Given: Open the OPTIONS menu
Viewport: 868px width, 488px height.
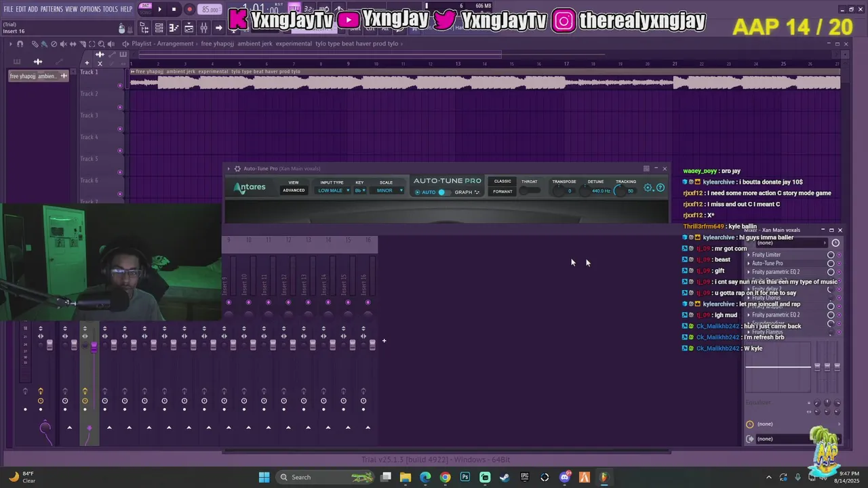Looking at the screenshot, I should coord(90,9).
